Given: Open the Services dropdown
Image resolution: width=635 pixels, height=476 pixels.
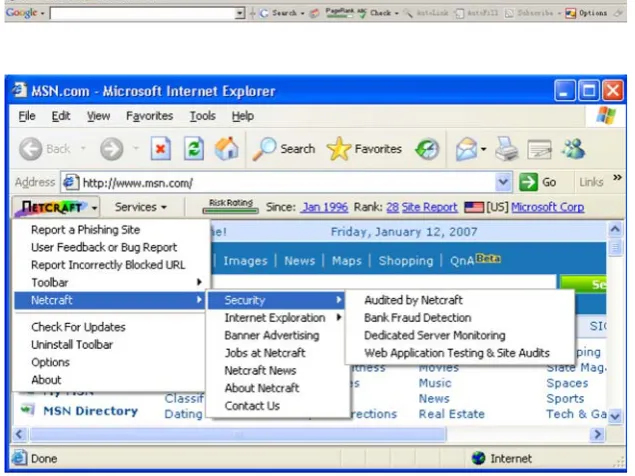Looking at the screenshot, I should (x=141, y=207).
